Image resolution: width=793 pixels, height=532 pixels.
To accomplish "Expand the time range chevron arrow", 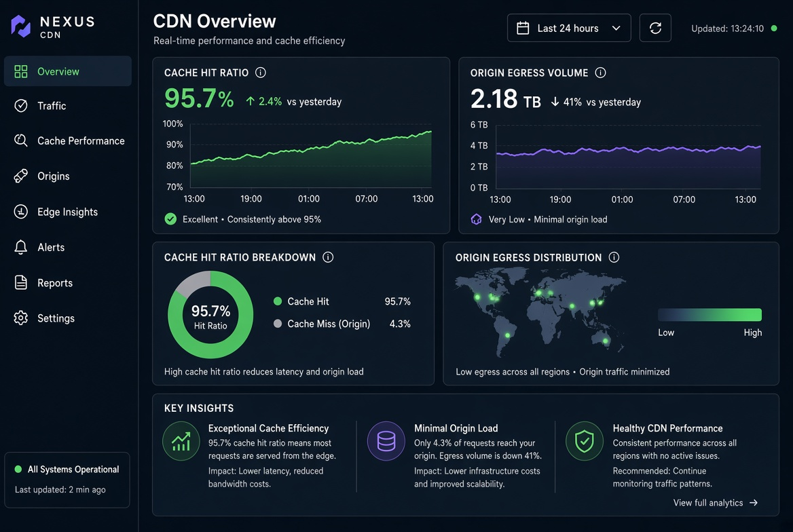I will pyautogui.click(x=616, y=28).
